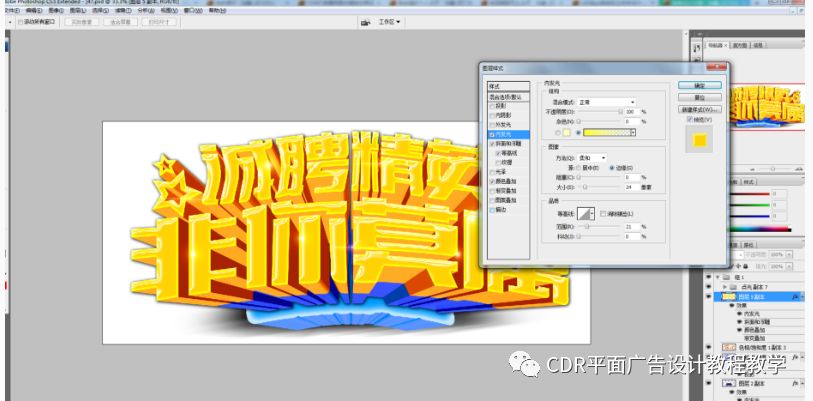Open the 方法 technique dropdown
This screenshot has height=401, width=813.
592,158
